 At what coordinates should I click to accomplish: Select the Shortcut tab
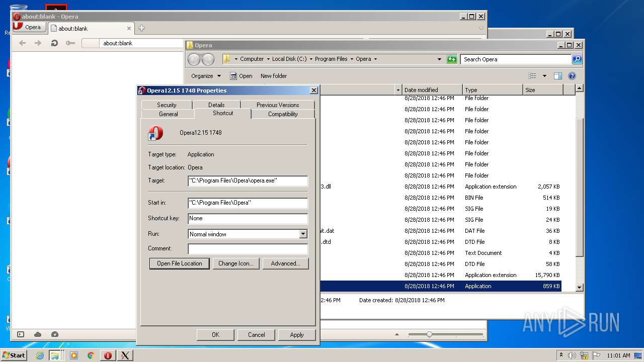[223, 113]
